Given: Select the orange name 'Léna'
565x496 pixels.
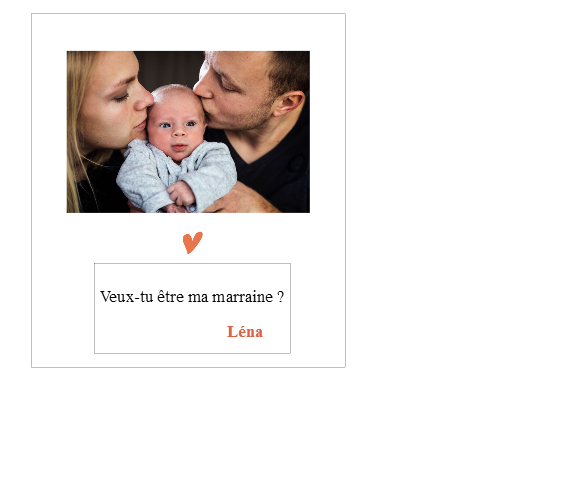Looking at the screenshot, I should pos(245,332).
